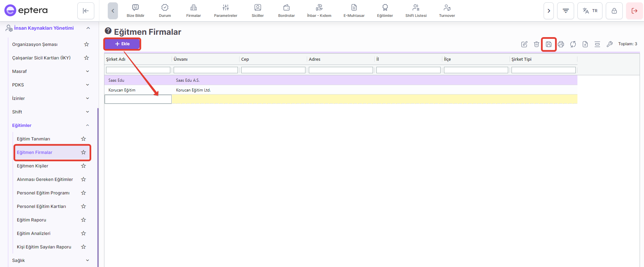Open Bordrolar from the top menu

[x=286, y=11]
